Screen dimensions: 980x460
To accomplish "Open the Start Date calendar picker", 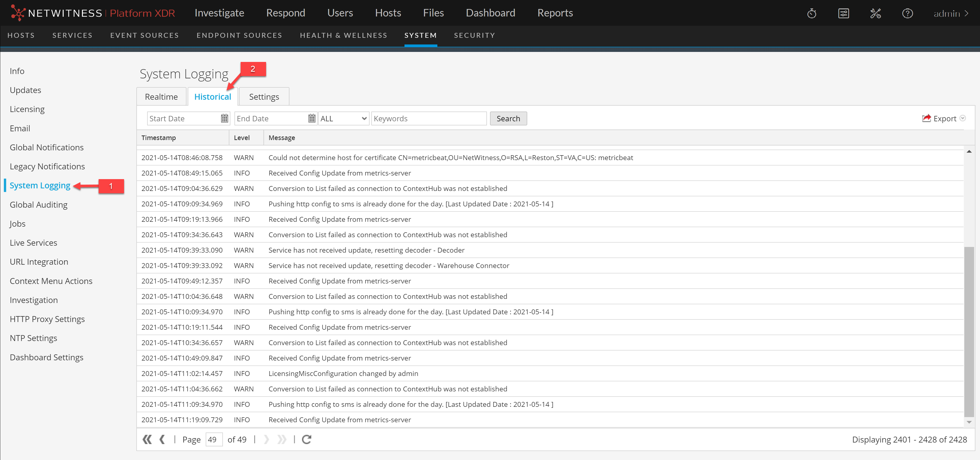I will coord(224,118).
